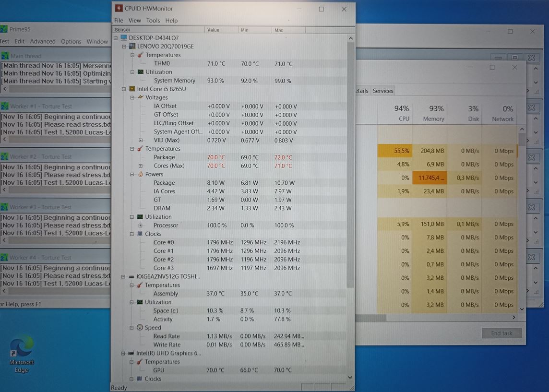Select the Space (c:) utilization row
Screen dimensions: 549x392
coord(229,311)
